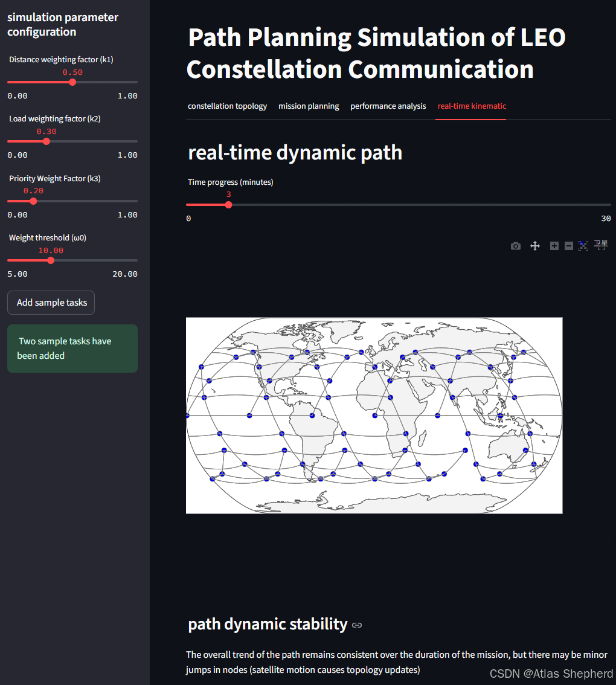Click the 'Load weighting factor (k2)' label

tap(54, 119)
